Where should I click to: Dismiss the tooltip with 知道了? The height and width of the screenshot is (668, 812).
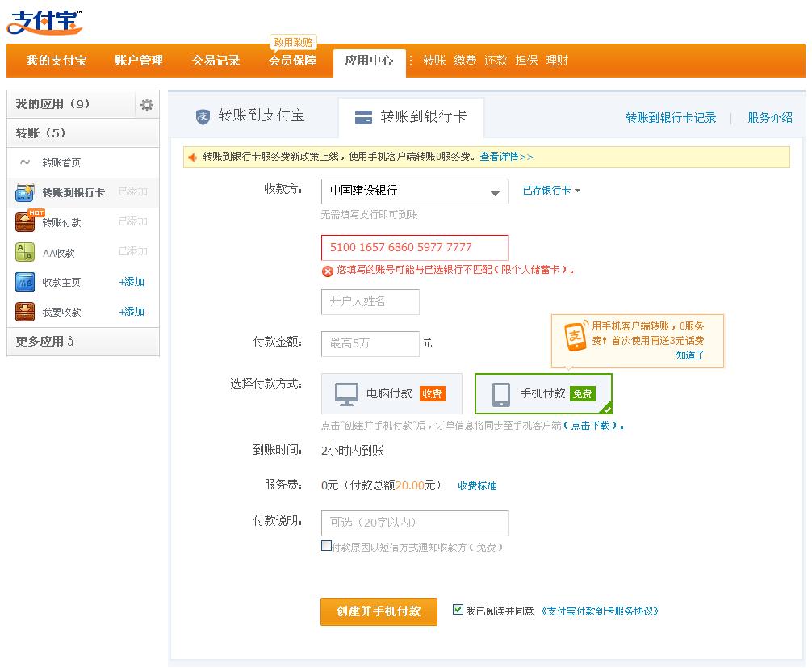click(690, 355)
